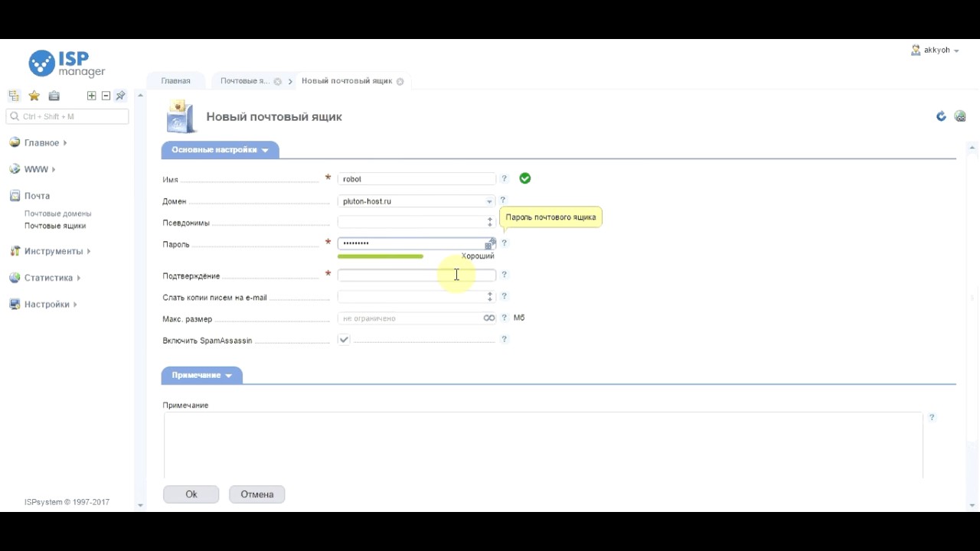
Task: Expand all sidebar menu sections
Action: pyautogui.click(x=92, y=96)
